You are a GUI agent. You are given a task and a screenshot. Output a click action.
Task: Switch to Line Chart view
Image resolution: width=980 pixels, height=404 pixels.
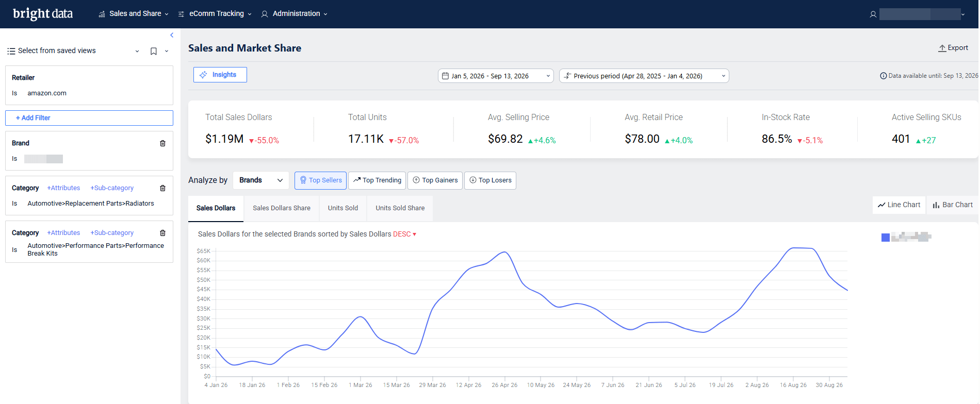pos(899,205)
